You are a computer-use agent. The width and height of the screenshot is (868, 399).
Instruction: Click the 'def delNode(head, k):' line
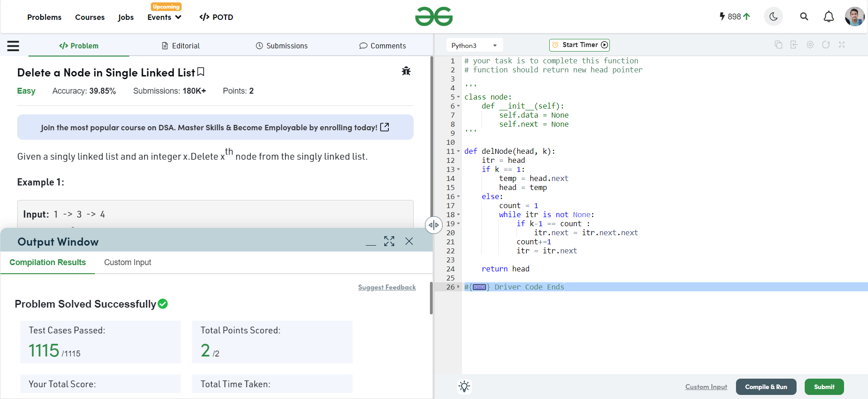pyautogui.click(x=509, y=151)
